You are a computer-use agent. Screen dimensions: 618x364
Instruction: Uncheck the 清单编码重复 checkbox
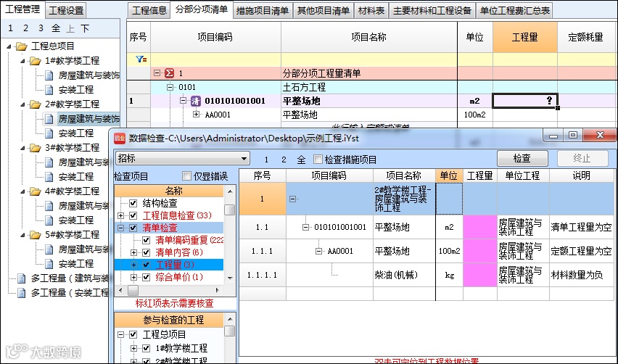(x=147, y=240)
